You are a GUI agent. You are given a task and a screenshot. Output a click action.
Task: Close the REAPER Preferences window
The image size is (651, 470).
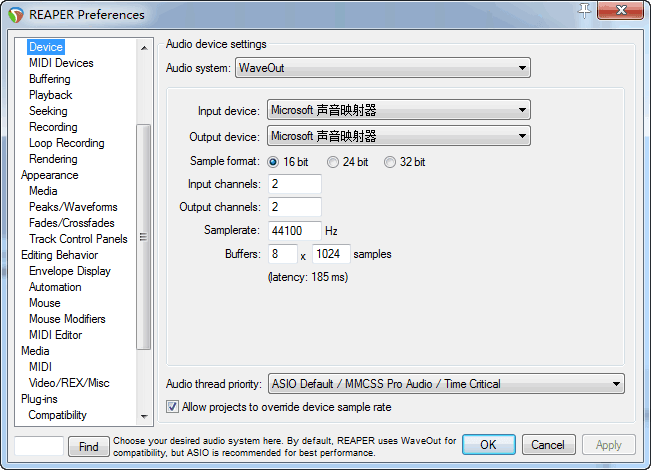[x=620, y=10]
